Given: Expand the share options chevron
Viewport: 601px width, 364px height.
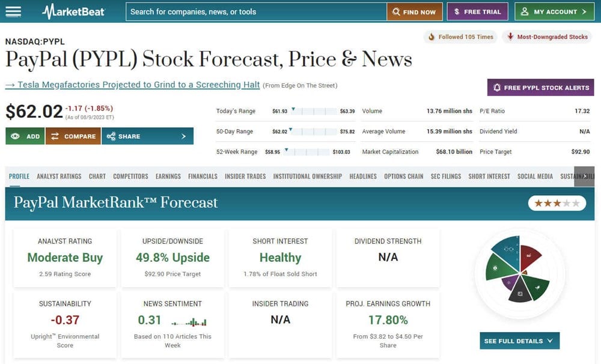Looking at the screenshot, I should pyautogui.click(x=183, y=136).
